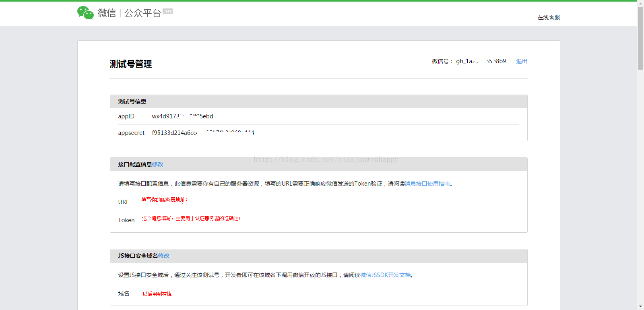
Task: Click the appID label
Action: (126, 116)
